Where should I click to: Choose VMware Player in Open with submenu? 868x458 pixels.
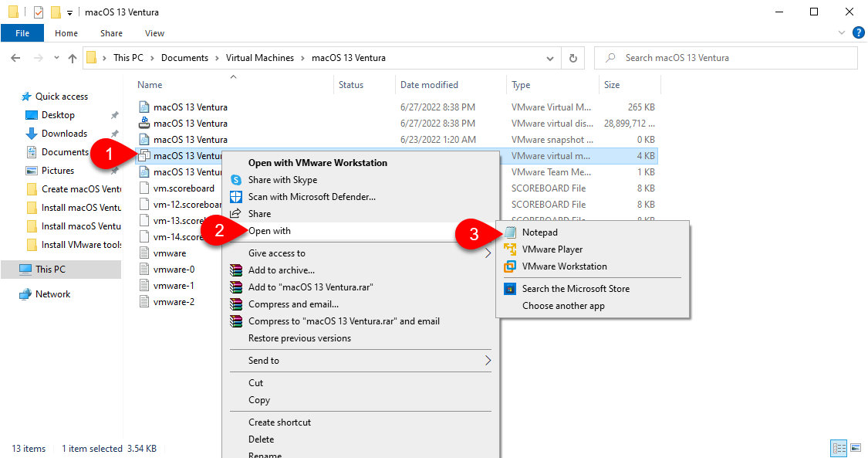pyautogui.click(x=593, y=249)
